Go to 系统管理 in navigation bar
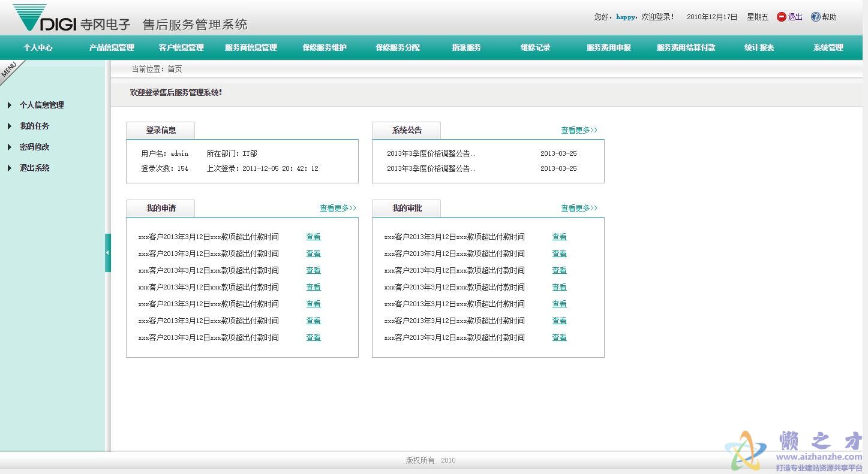 tap(828, 48)
